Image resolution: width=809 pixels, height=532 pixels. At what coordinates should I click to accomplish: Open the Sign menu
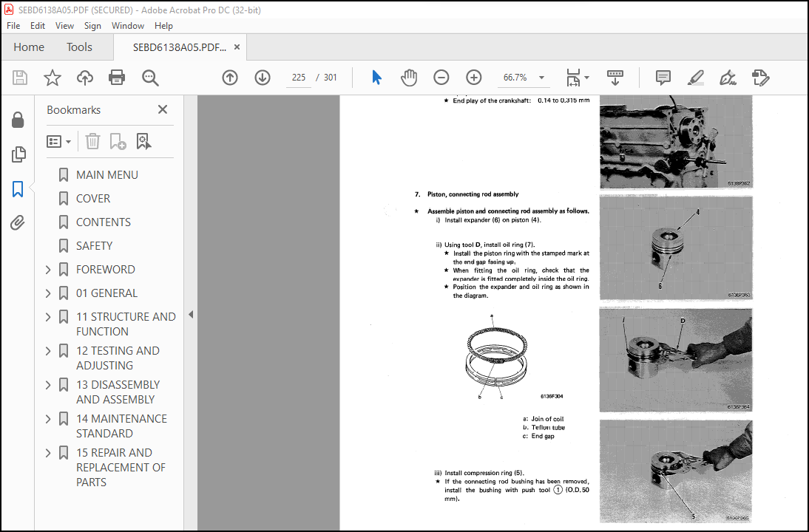(x=92, y=26)
